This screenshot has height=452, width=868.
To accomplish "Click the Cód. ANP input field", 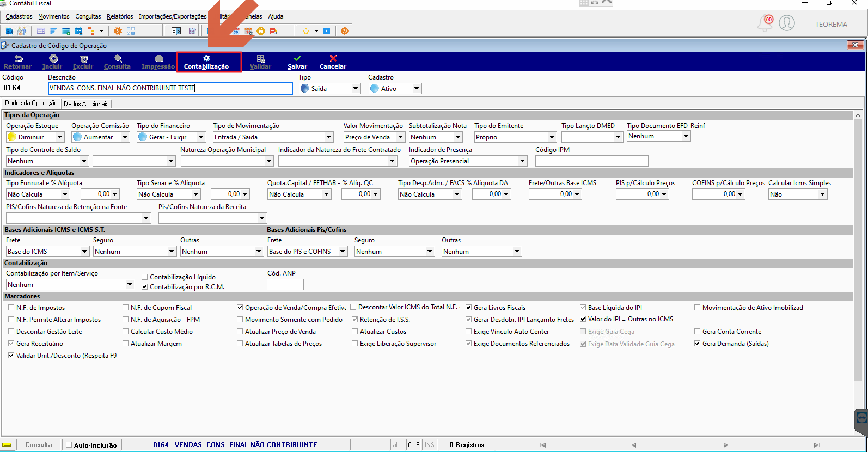I will coord(285,285).
